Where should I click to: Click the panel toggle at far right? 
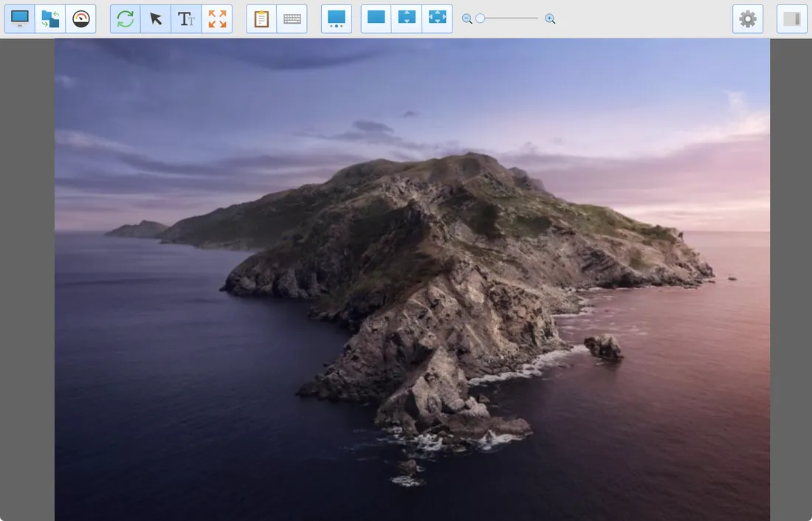coord(791,18)
